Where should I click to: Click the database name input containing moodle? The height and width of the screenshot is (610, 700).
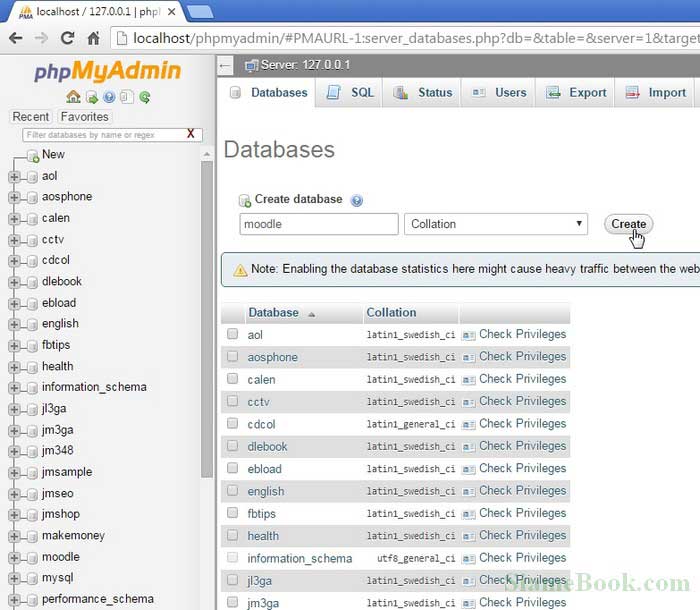[319, 224]
